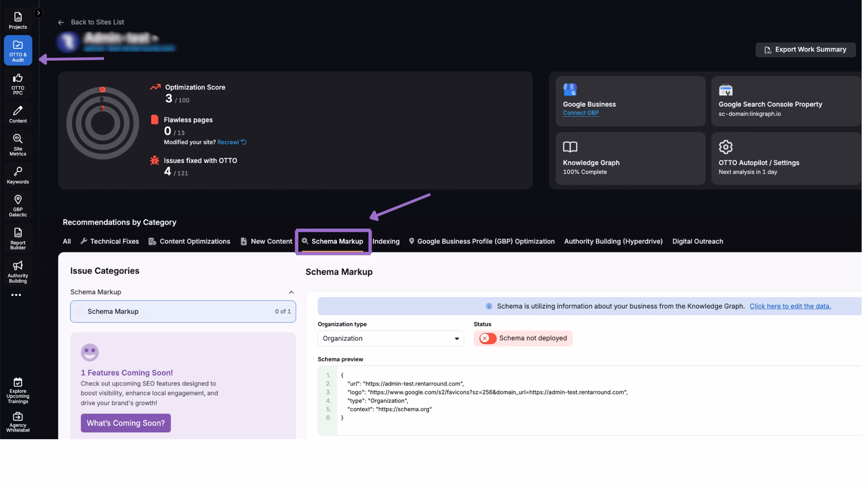Collapse Schema Markup issue category
Screen dimensions: 868x488
291,292
